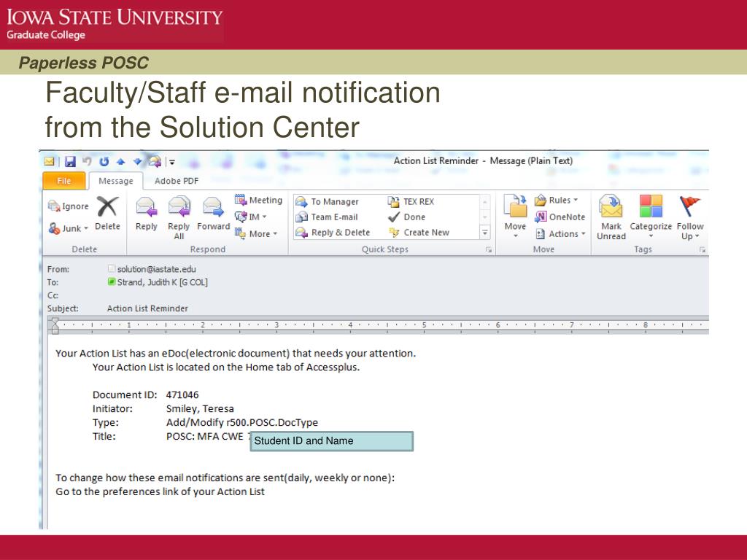747x560 pixels.
Task: Open the Customize Quick Access Toolbar arrow
Action: [x=172, y=162]
